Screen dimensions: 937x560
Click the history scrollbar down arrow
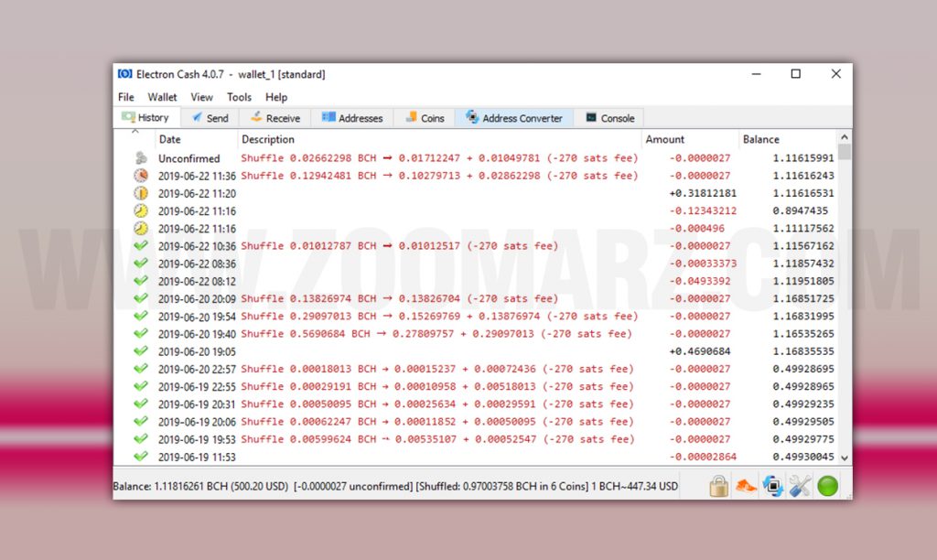pos(845,458)
